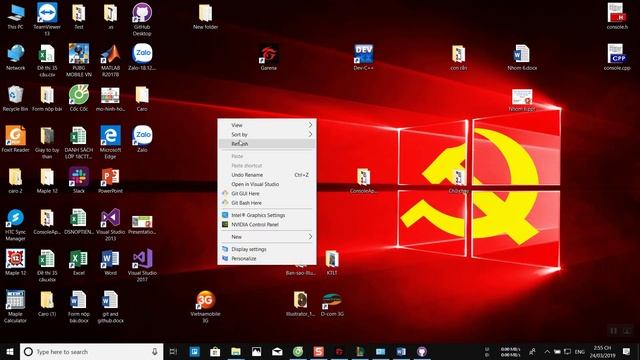640x360 pixels.
Task: Open NVIDIA Control Panel from menu
Action: 267,224
